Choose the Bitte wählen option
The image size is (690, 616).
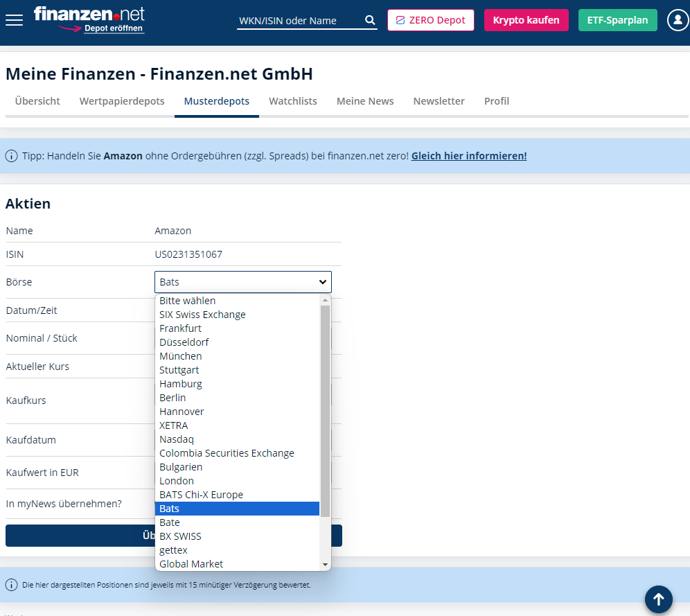click(237, 301)
